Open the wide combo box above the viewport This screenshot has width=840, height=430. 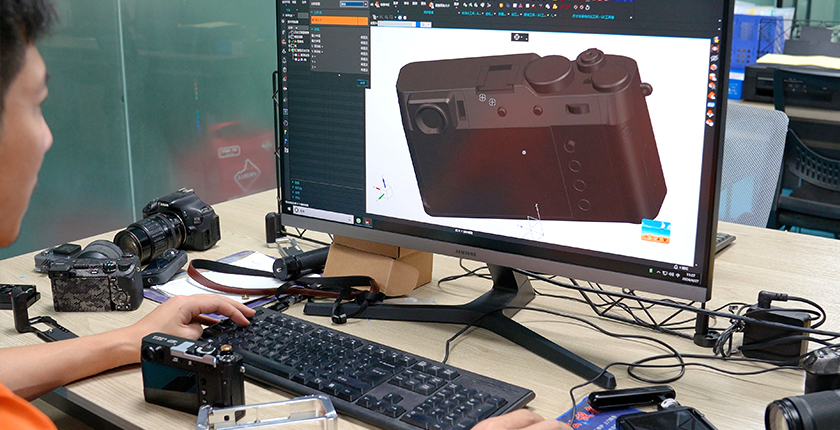click(397, 24)
